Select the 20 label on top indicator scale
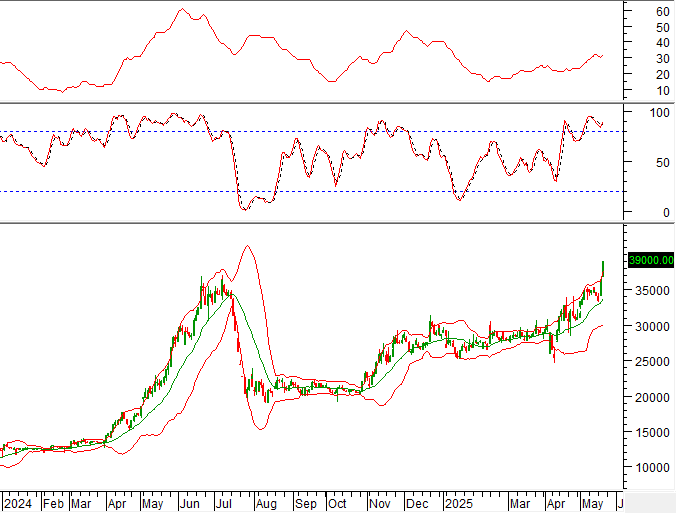Viewport: 676px width, 513px height. point(663,75)
